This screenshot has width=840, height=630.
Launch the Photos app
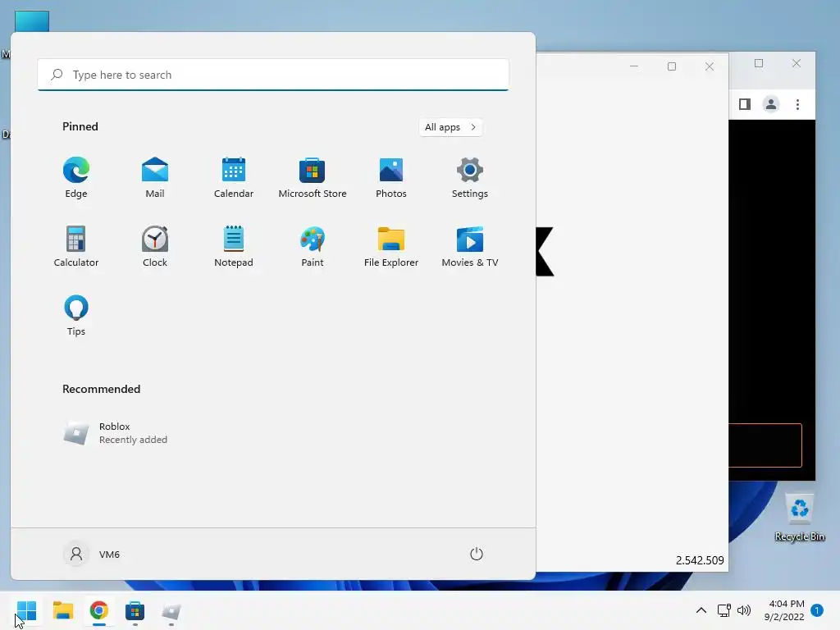(x=391, y=178)
